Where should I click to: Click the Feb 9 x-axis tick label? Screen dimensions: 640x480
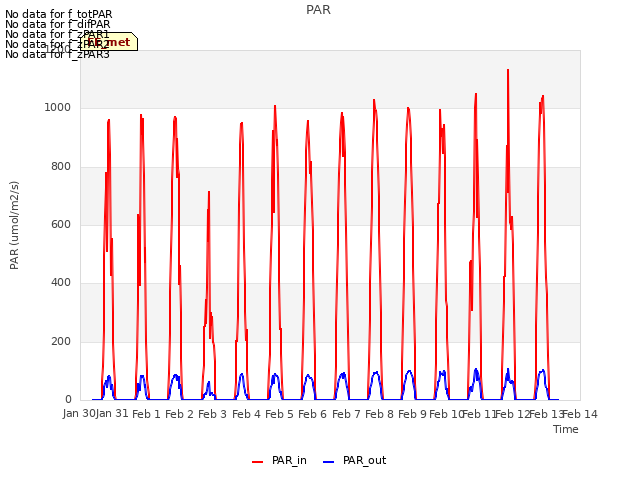tap(412, 414)
